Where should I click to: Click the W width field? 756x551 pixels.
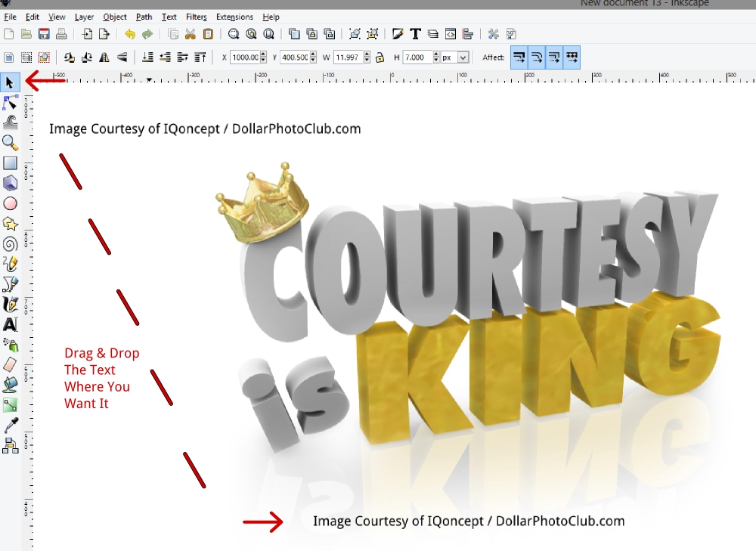click(x=348, y=58)
